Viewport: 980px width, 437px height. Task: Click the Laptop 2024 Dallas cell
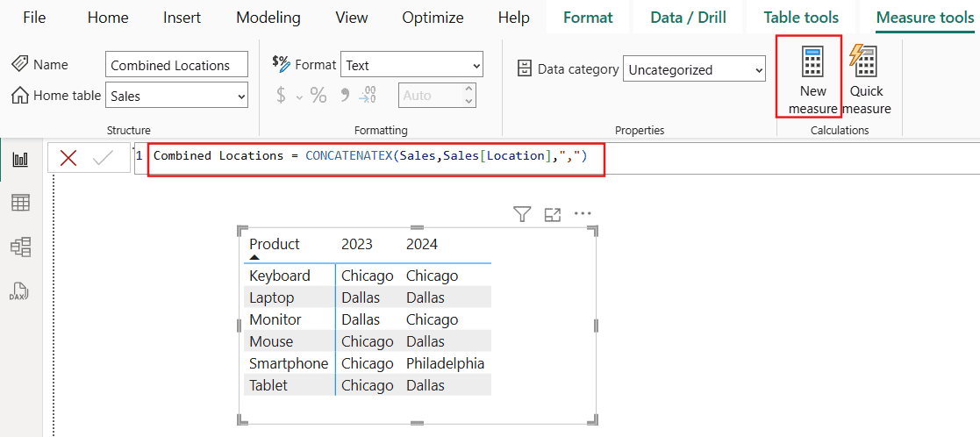[x=426, y=297]
